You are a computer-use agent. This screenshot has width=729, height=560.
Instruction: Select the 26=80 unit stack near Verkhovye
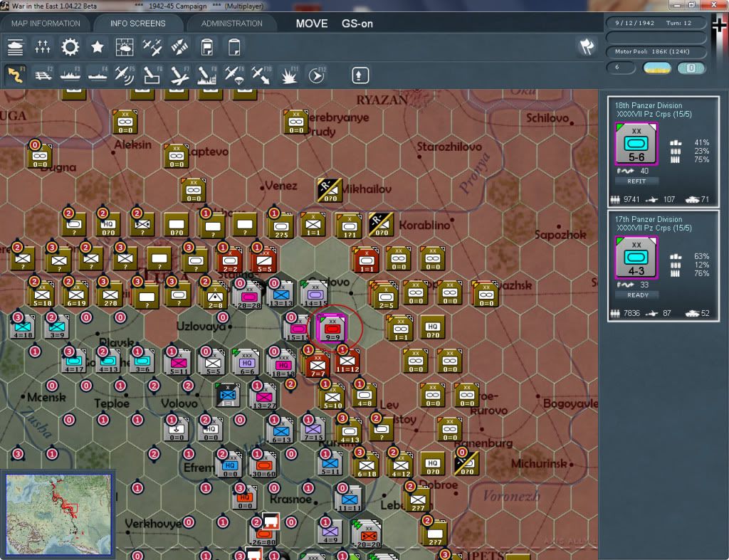pyautogui.click(x=263, y=535)
